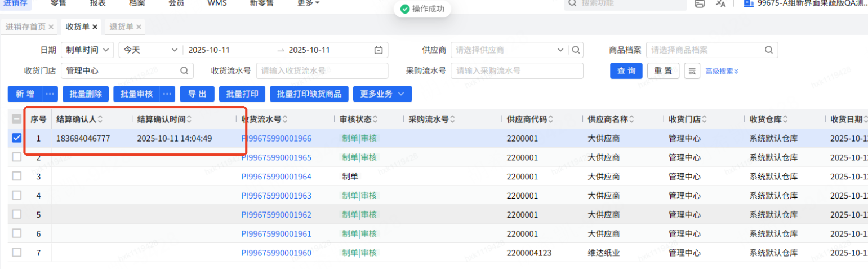Sort by 供应商代码 column

pyautogui.click(x=550, y=119)
